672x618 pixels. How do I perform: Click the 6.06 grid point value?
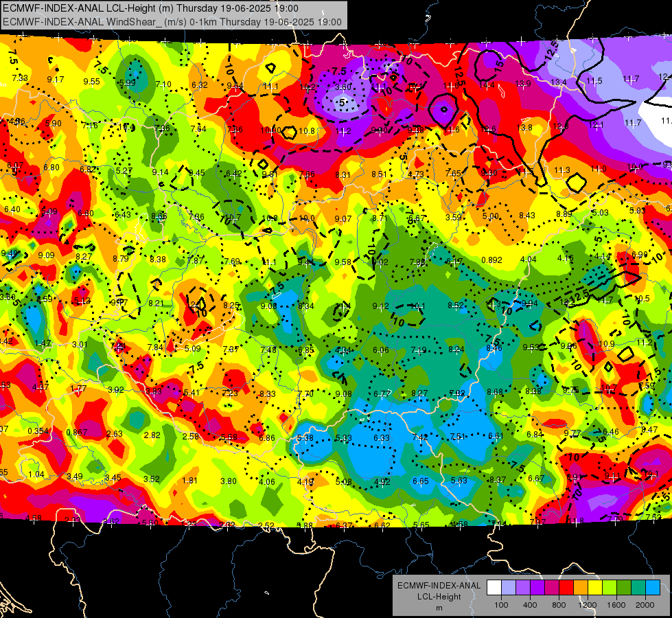380,350
